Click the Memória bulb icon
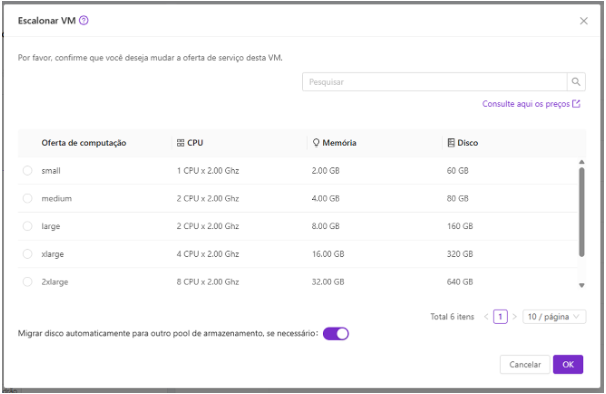 tap(316, 143)
